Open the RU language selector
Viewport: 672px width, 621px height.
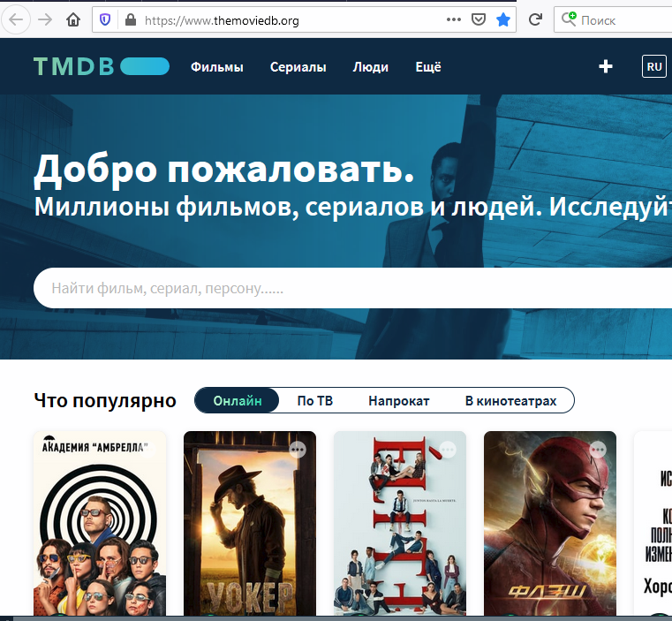(654, 66)
